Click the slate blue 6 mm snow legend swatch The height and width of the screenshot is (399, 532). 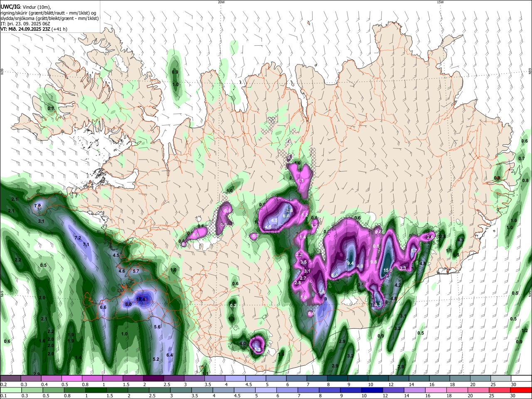click(296, 378)
